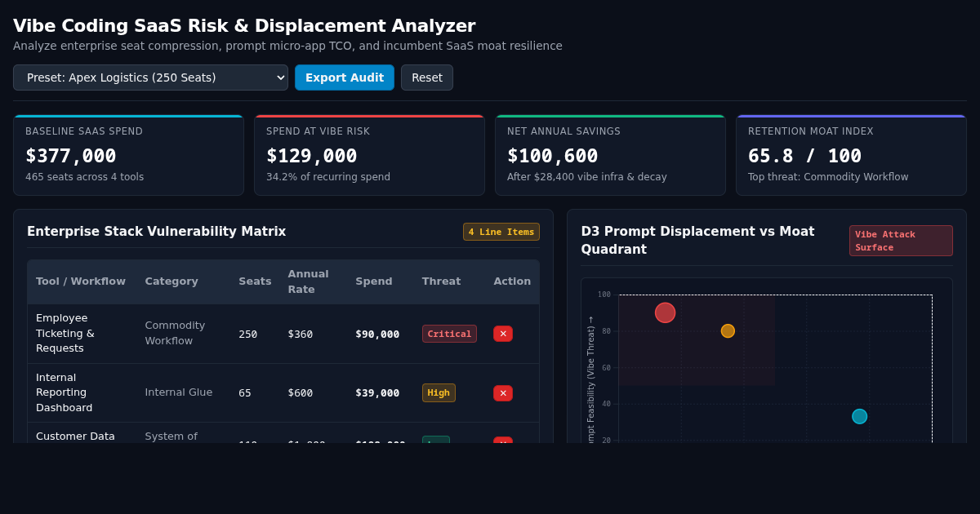Select the teal bubble in the quadrant chart
Image resolution: width=980 pixels, height=514 pixels.
tap(860, 416)
